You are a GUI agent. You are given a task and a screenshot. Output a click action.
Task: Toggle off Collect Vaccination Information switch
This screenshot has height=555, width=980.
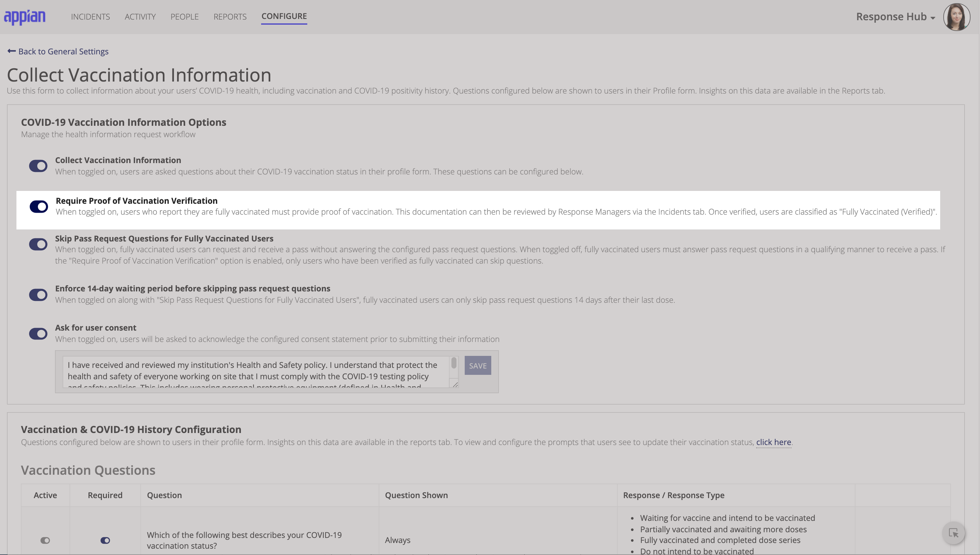tap(38, 166)
